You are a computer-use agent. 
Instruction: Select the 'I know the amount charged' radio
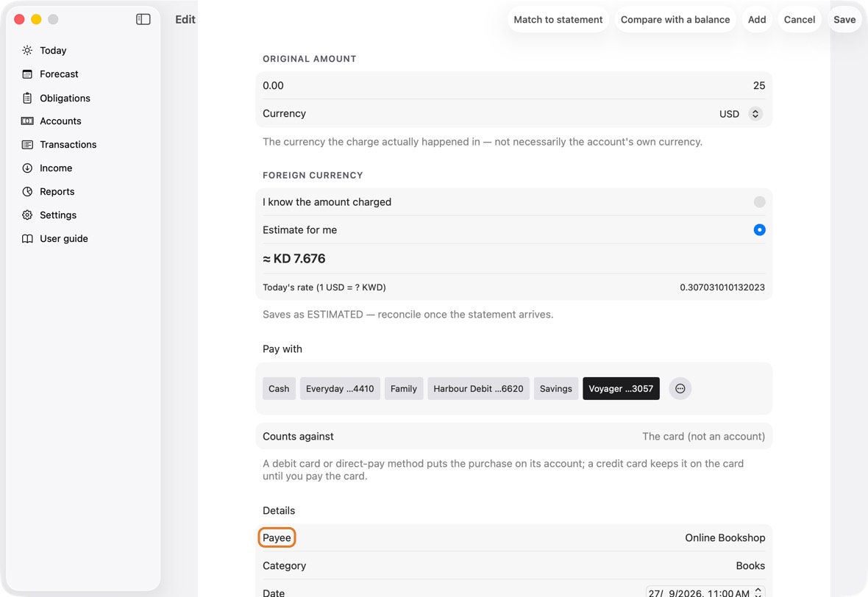pos(759,202)
